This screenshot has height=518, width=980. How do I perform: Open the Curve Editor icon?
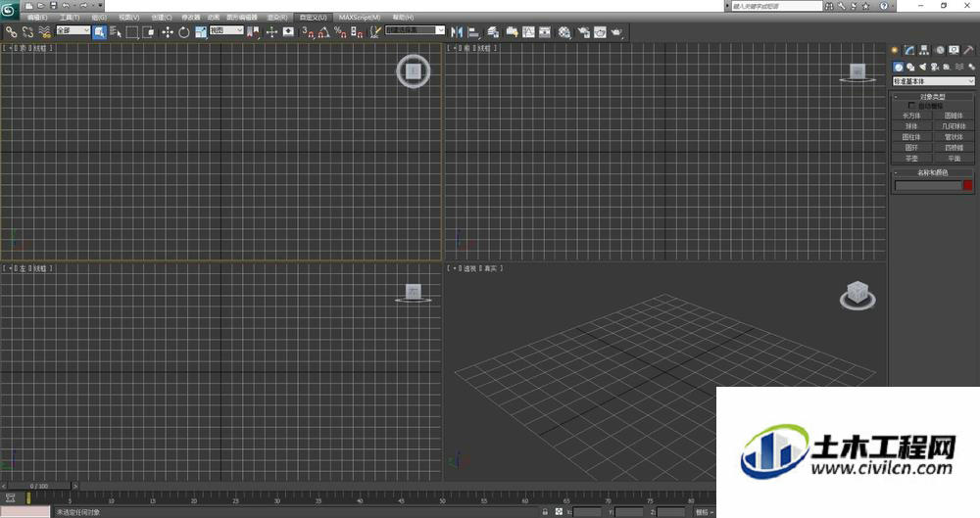pyautogui.click(x=529, y=32)
